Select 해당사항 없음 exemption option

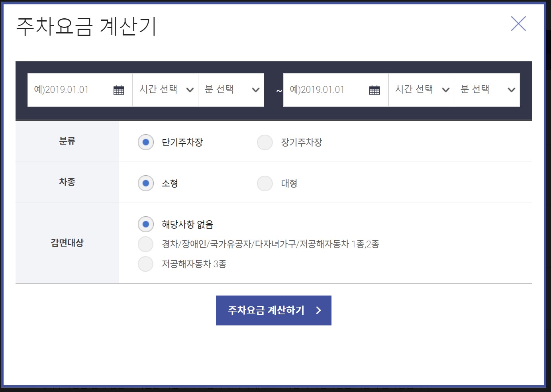[x=146, y=224]
